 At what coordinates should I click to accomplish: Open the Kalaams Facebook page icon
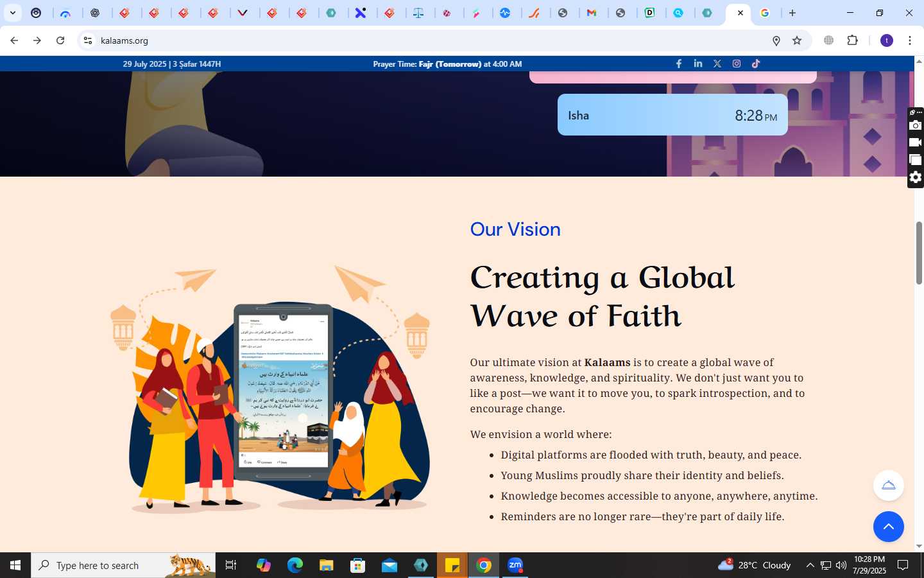[679, 64]
